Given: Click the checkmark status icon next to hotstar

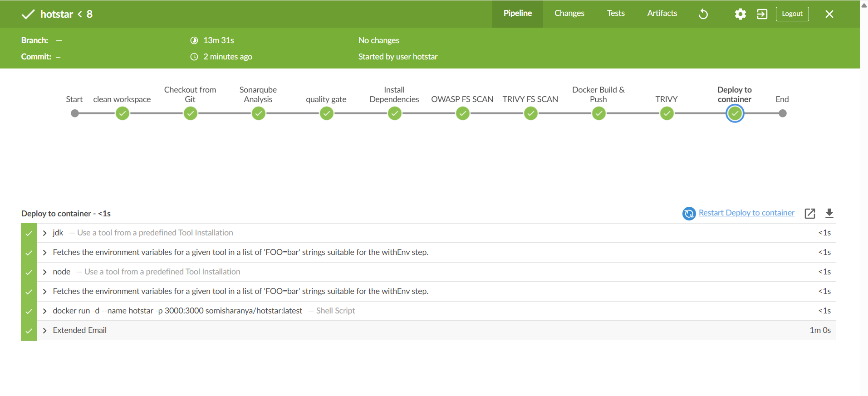Looking at the screenshot, I should point(28,14).
